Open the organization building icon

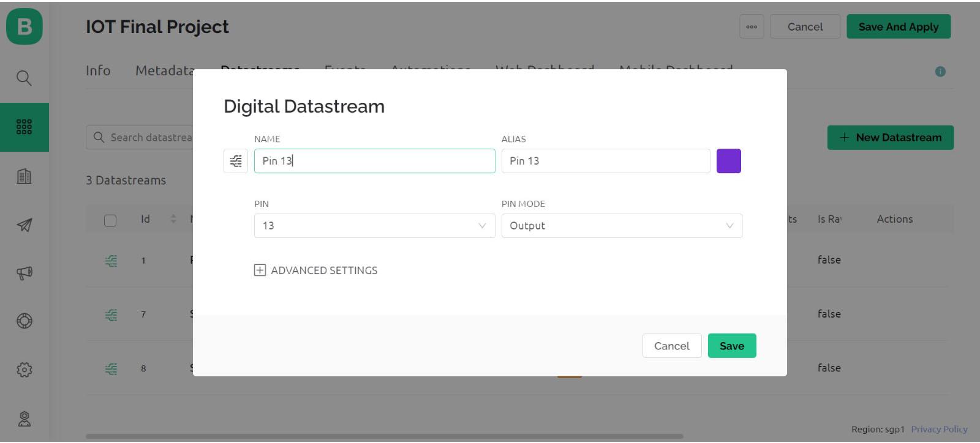pos(24,177)
